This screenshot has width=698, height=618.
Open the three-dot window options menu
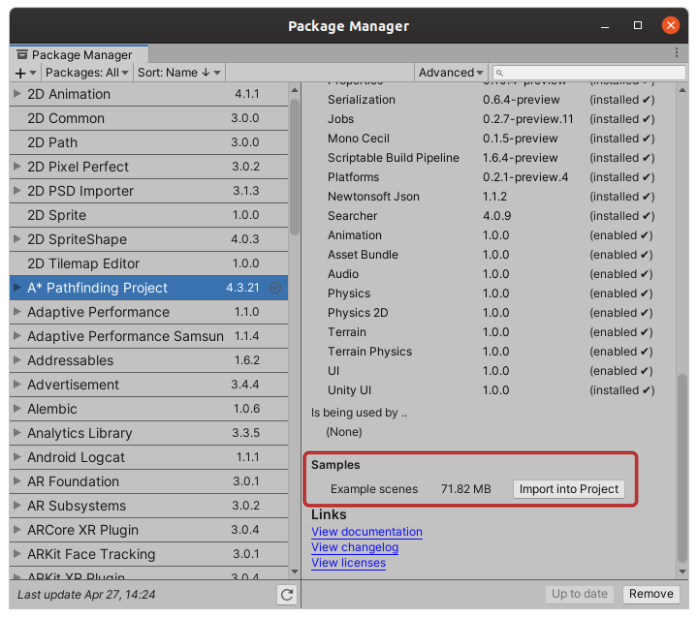[x=676, y=53]
